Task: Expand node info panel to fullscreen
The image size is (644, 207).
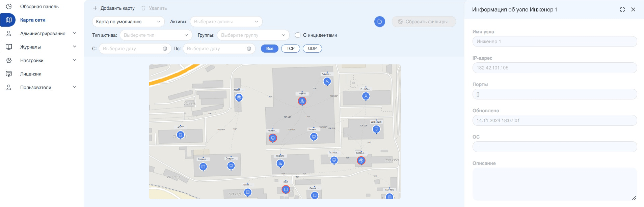Action: 622,9
